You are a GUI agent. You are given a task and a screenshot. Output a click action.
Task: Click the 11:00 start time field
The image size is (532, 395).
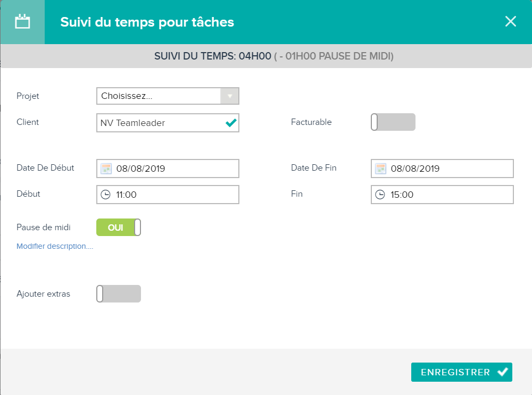point(168,195)
